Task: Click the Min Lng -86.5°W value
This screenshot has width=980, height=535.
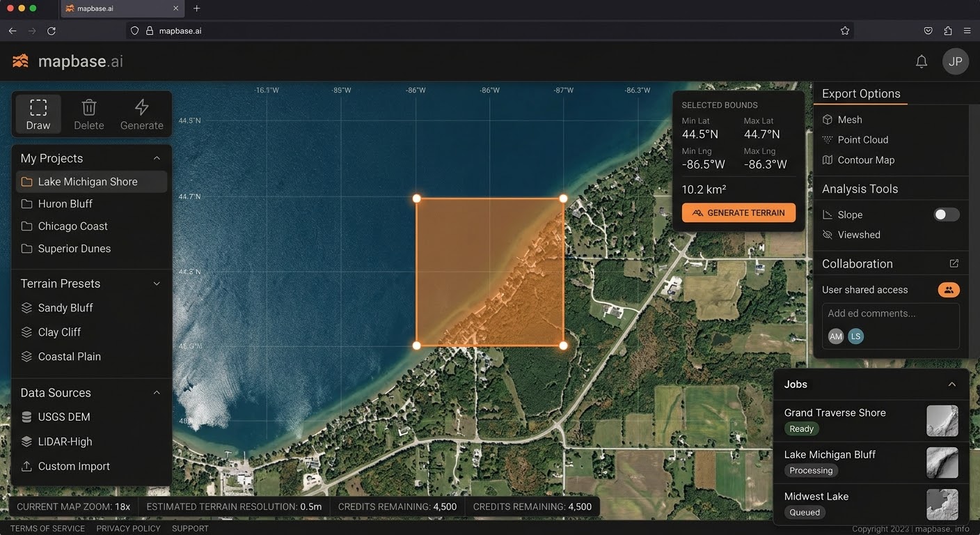Action: point(704,165)
